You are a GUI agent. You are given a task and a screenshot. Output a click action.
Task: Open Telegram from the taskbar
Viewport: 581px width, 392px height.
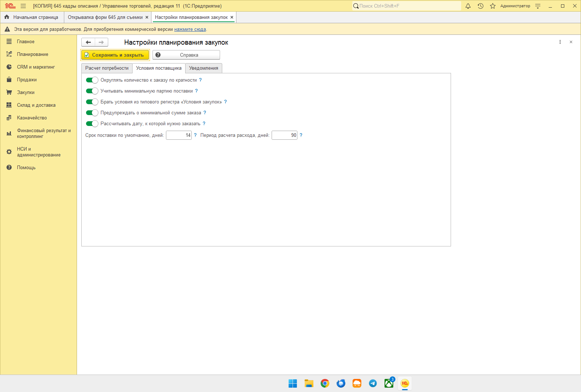(x=373, y=383)
